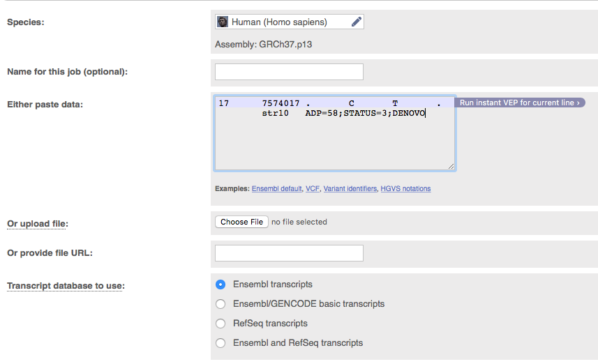The image size is (598, 364).
Task: Click the HGVS notations example link
Action: click(405, 189)
